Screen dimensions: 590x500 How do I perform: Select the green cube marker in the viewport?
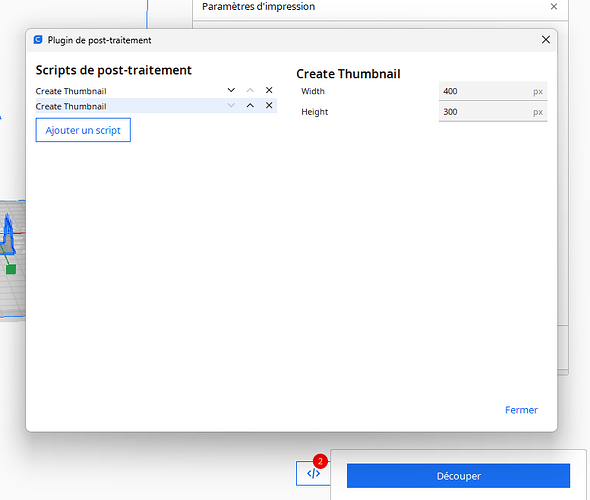click(11, 269)
